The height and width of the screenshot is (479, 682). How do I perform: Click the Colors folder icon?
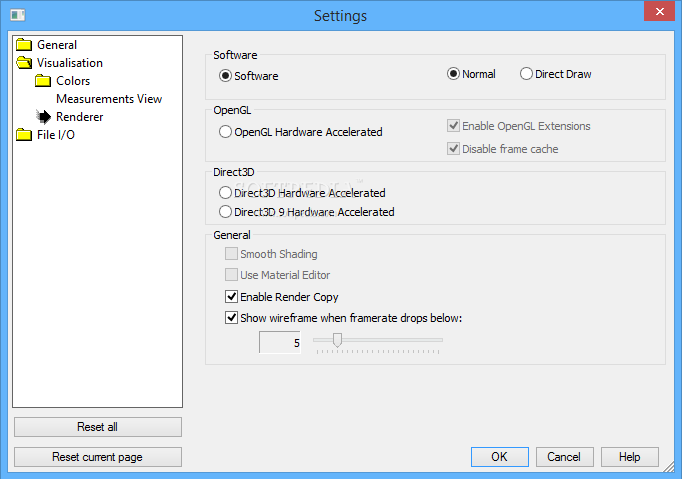[x=43, y=80]
